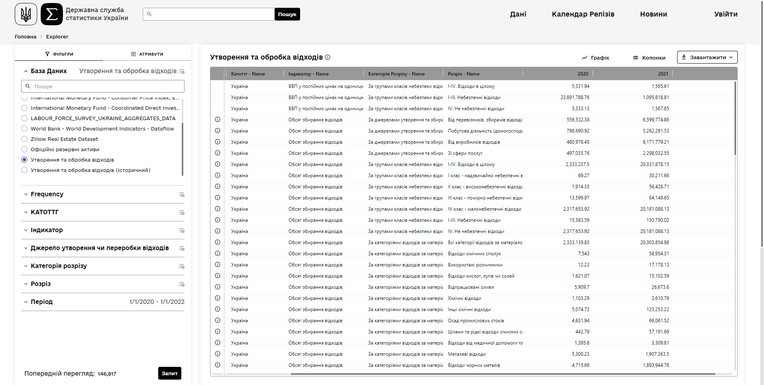This screenshot has height=385, width=764.
Task: Select 'Zillow Real Estate Dataset' radio option
Action: click(x=24, y=139)
